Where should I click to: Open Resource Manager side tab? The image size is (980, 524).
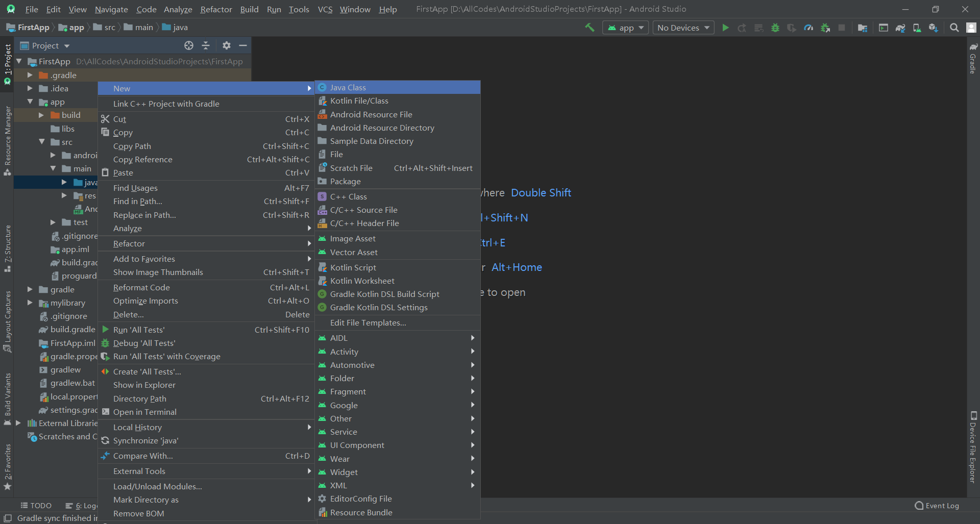7,141
